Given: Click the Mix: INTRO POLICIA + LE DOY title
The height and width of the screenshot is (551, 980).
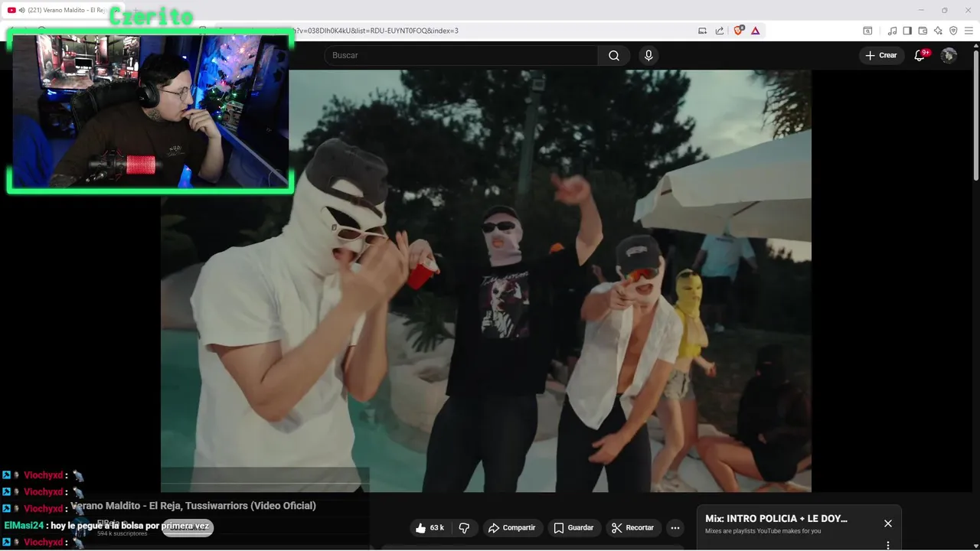Looking at the screenshot, I should point(776,519).
